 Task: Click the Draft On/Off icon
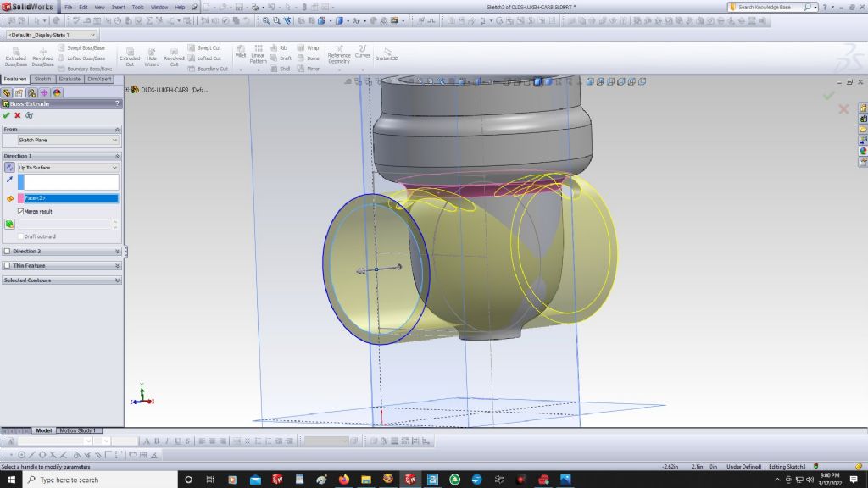coord(9,224)
